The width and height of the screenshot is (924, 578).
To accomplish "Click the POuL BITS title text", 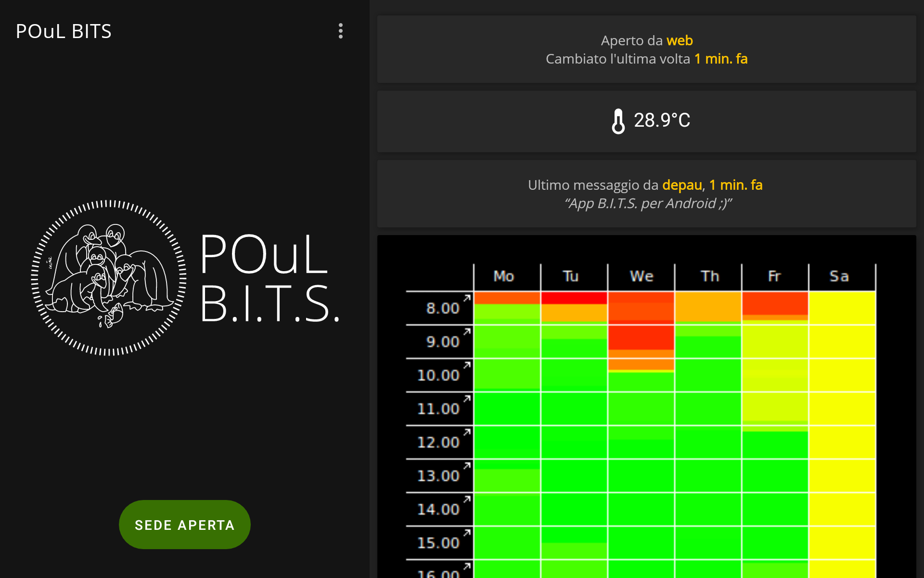I will (64, 32).
